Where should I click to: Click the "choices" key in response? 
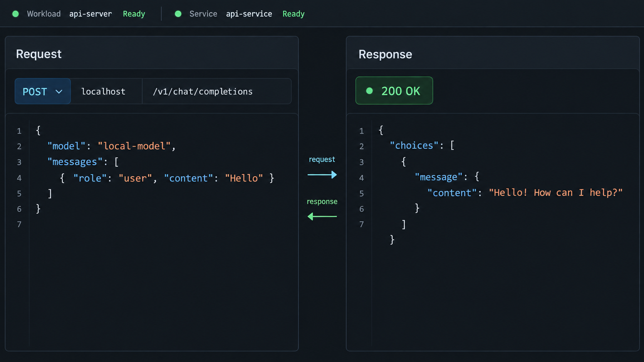[414, 145]
